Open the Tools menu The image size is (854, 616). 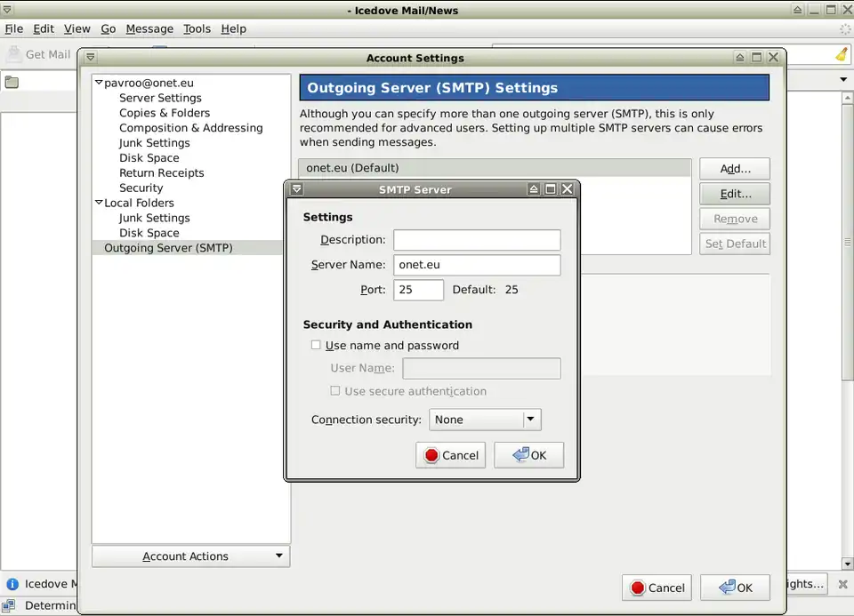coord(197,28)
